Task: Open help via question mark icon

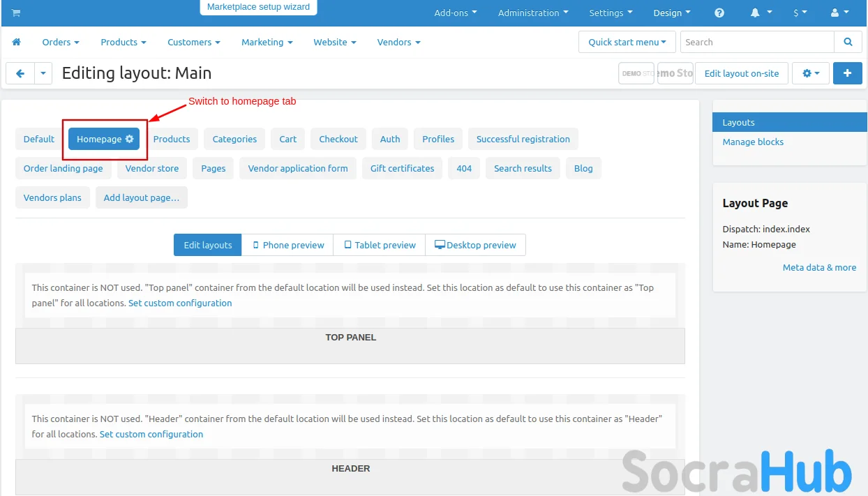Action: point(719,13)
